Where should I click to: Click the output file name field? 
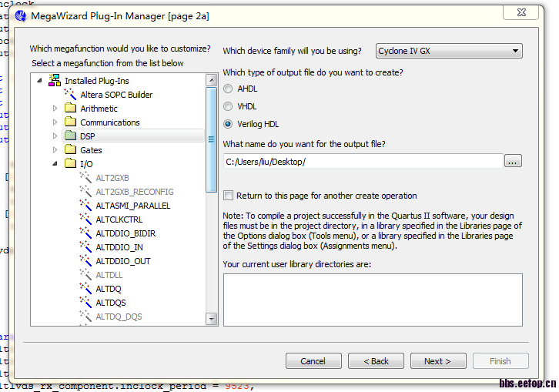click(x=363, y=161)
